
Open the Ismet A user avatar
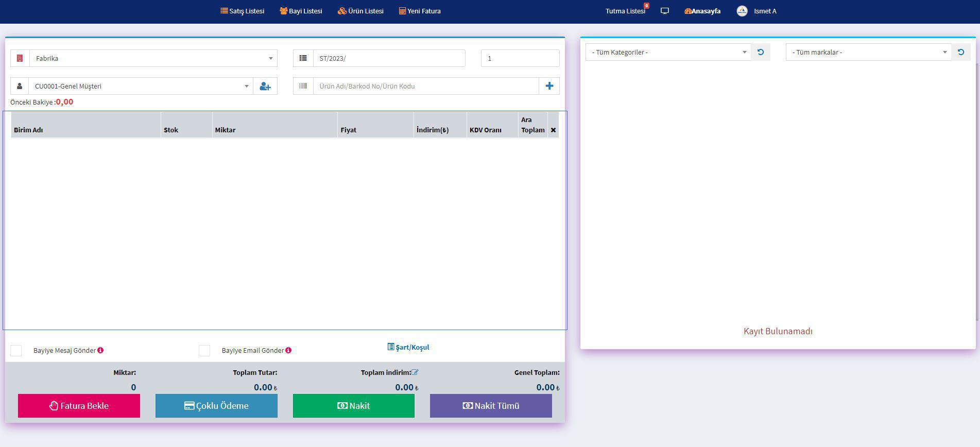coord(742,11)
